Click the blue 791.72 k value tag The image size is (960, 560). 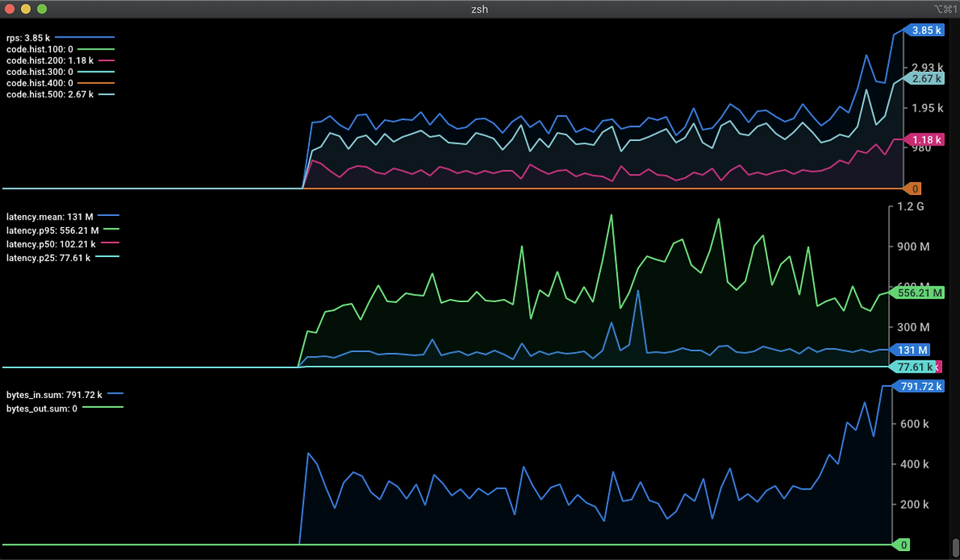[918, 386]
